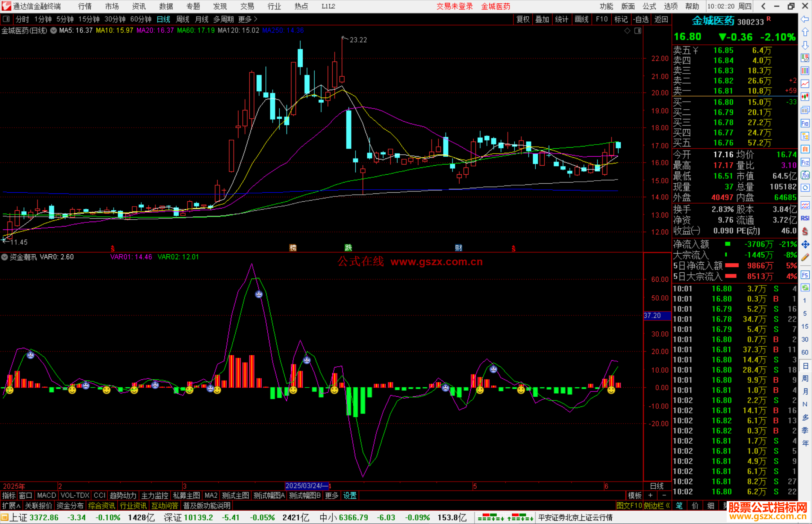Click the orange document sidebar icon
Screen dimensions: 812x524
pos(805,149)
